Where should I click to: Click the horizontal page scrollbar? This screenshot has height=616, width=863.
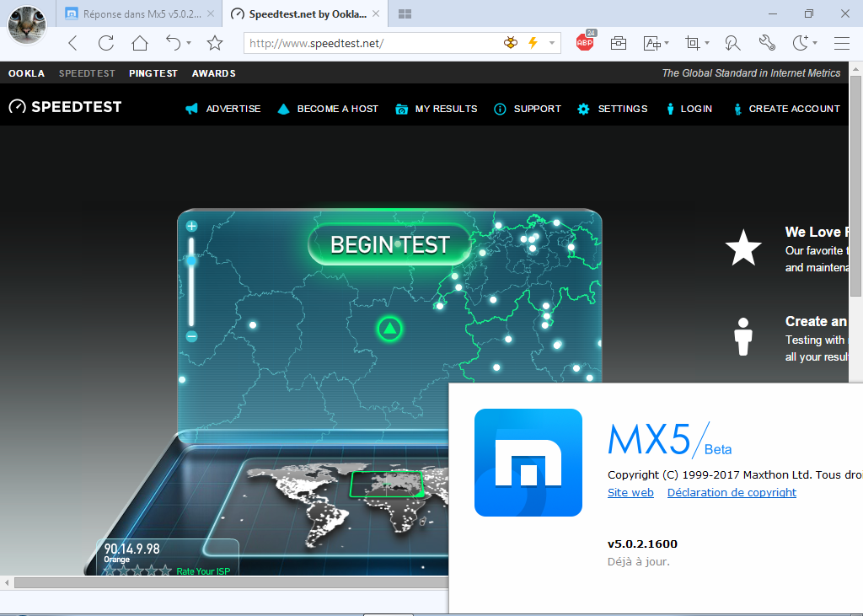pyautogui.click(x=231, y=581)
